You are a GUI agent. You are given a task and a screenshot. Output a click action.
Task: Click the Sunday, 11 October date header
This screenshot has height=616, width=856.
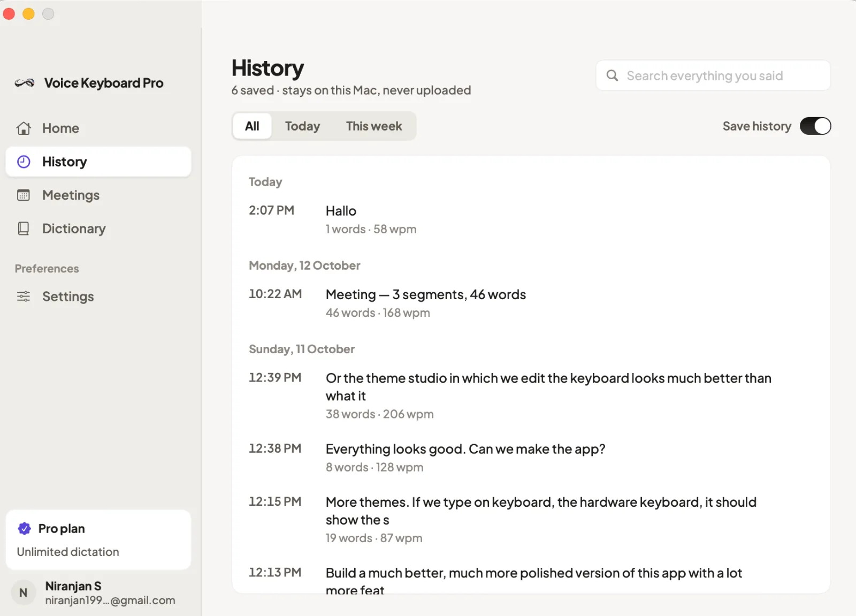(x=302, y=349)
